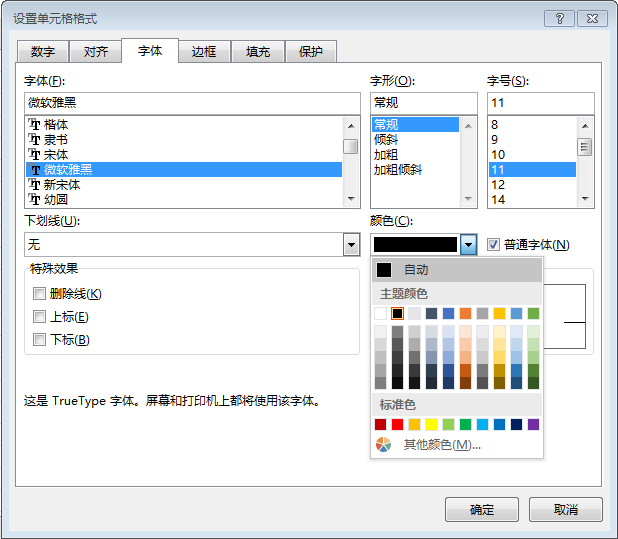Click the 字号 size list up arrow
Viewport: 618px width, 539px height.
(x=585, y=126)
